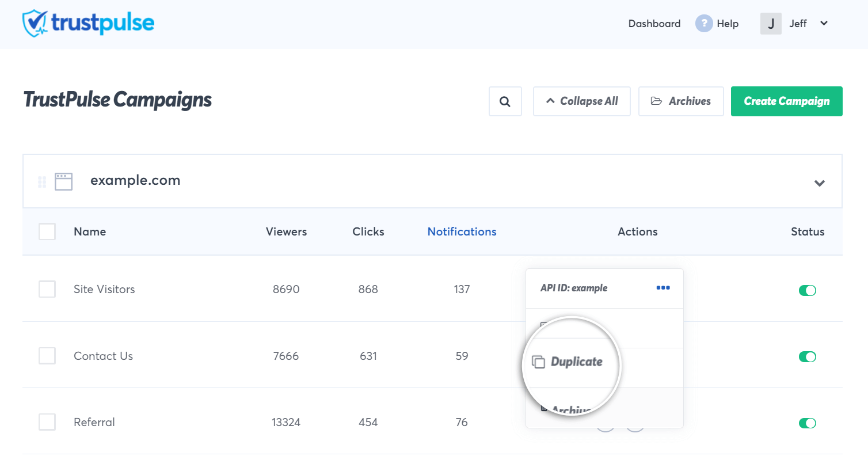Collapse the example.com site group chevron
The image size is (868, 456).
(x=820, y=183)
